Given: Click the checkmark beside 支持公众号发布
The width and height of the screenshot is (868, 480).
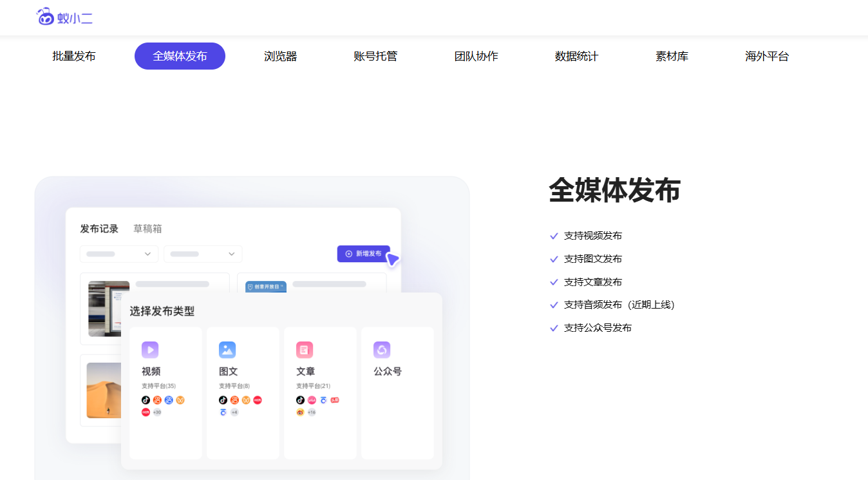Looking at the screenshot, I should tap(554, 328).
